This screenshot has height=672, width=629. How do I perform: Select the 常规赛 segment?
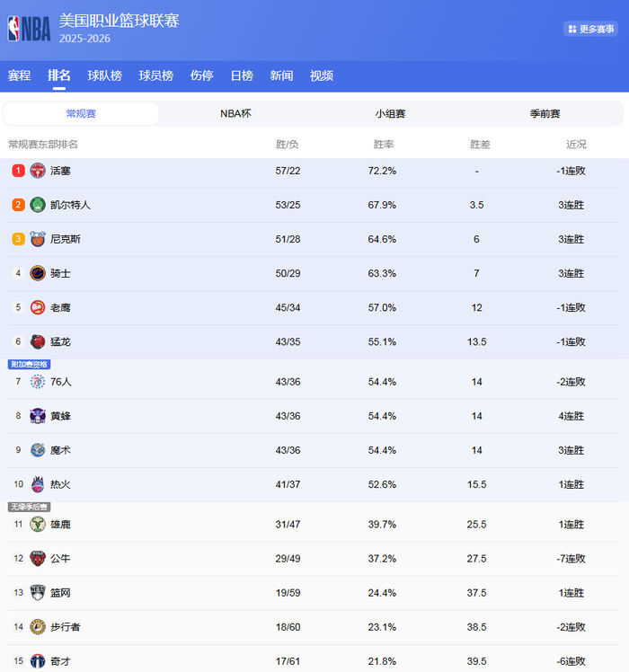click(x=81, y=113)
